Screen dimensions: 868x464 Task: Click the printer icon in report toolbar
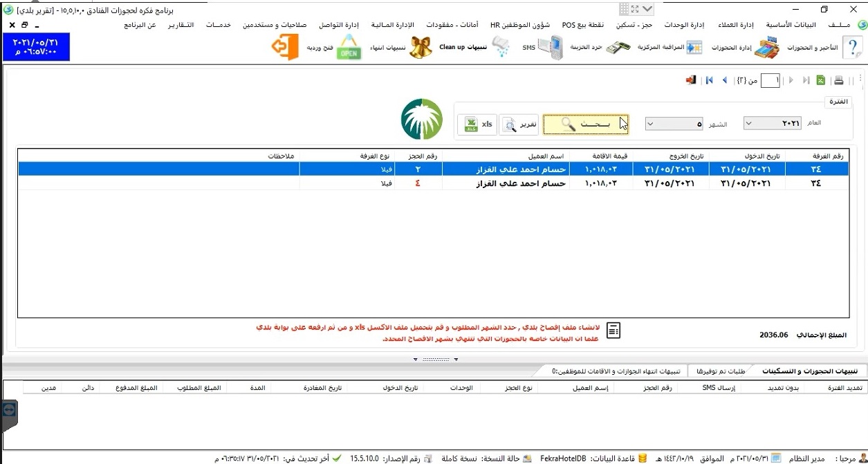coord(838,81)
